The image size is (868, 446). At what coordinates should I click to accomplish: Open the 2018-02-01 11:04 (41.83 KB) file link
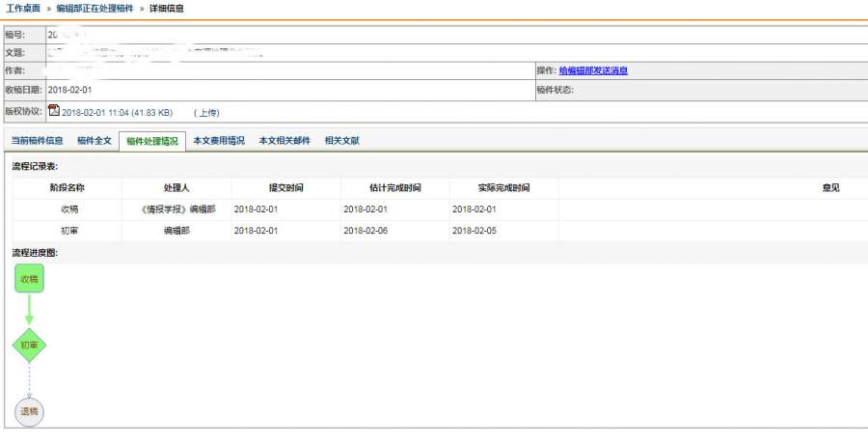pos(118,113)
